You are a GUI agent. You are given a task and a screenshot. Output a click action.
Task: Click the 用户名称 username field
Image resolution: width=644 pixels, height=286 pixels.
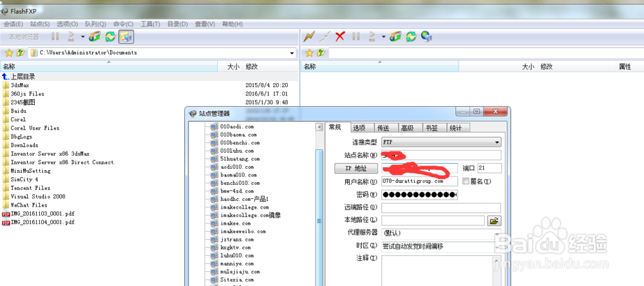point(419,181)
